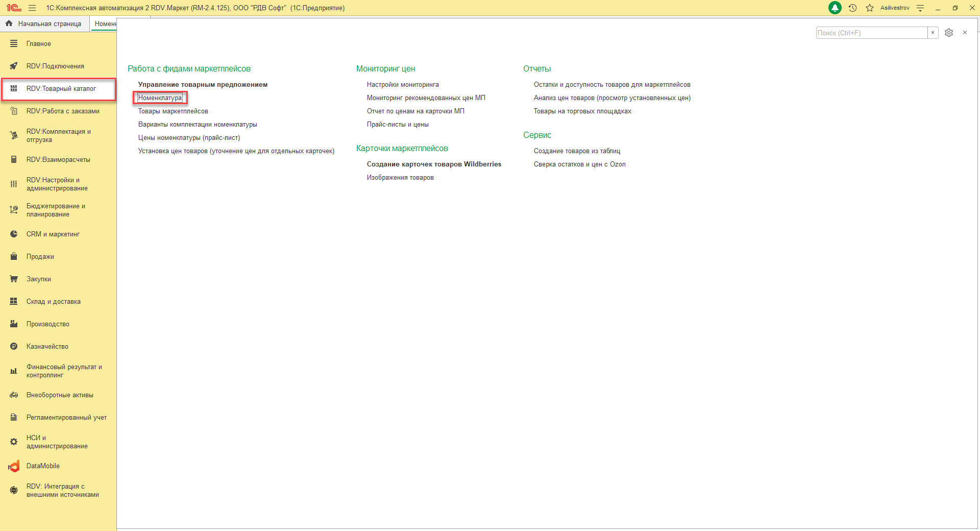Open the Главное section

click(x=39, y=44)
